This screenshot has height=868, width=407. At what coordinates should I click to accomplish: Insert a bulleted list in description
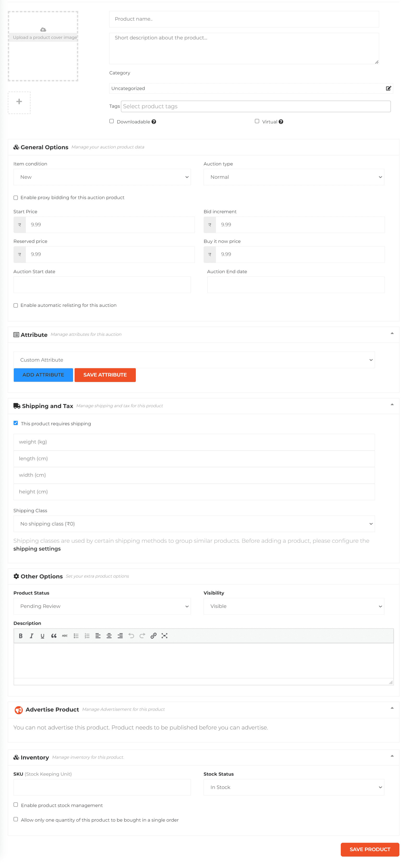76,635
